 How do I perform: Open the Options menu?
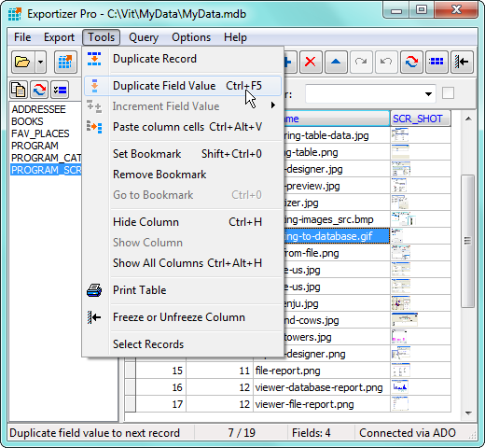[x=191, y=37]
